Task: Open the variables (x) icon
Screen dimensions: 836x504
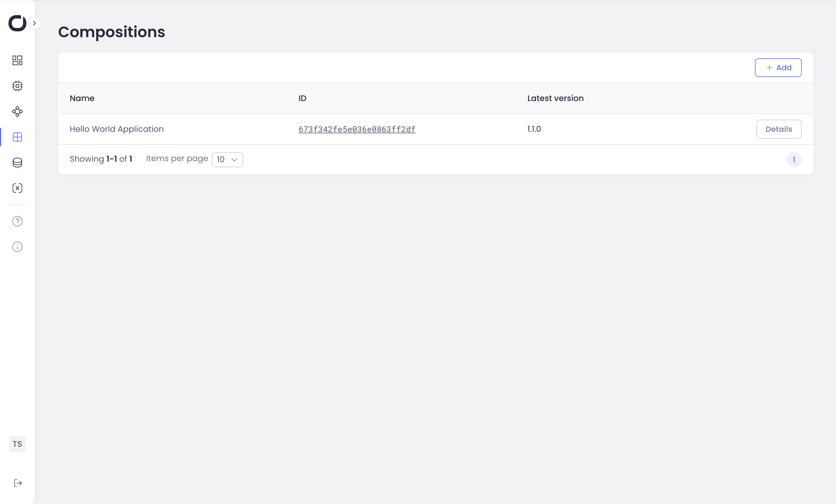Action: pyautogui.click(x=17, y=188)
